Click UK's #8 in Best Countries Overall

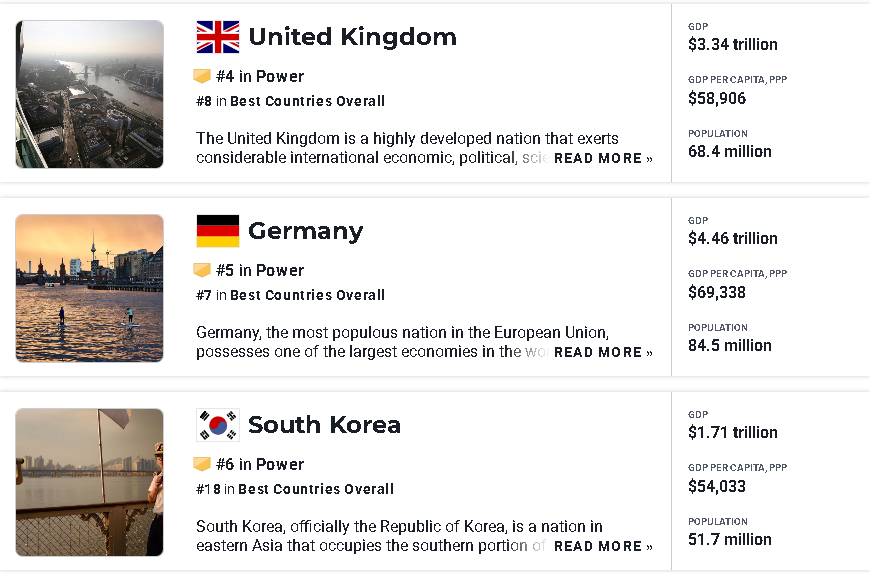tap(290, 101)
